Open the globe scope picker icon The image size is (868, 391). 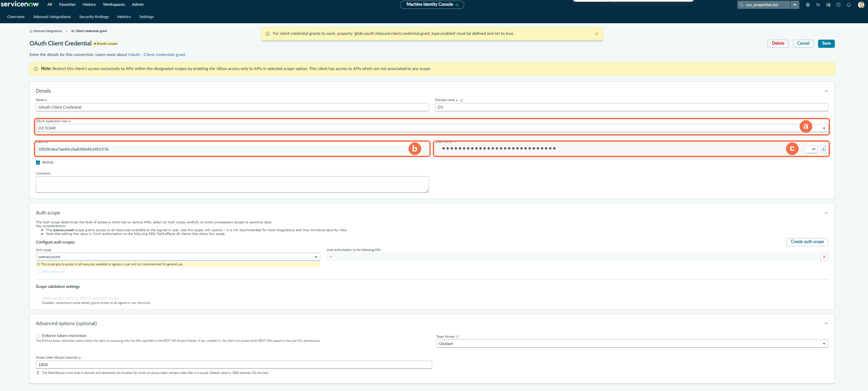coord(808,5)
